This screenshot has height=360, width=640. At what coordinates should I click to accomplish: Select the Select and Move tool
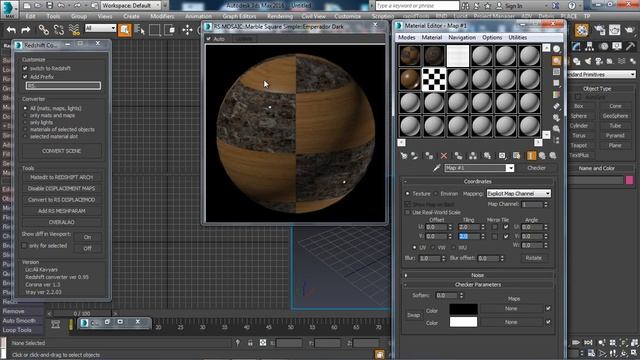click(x=187, y=30)
